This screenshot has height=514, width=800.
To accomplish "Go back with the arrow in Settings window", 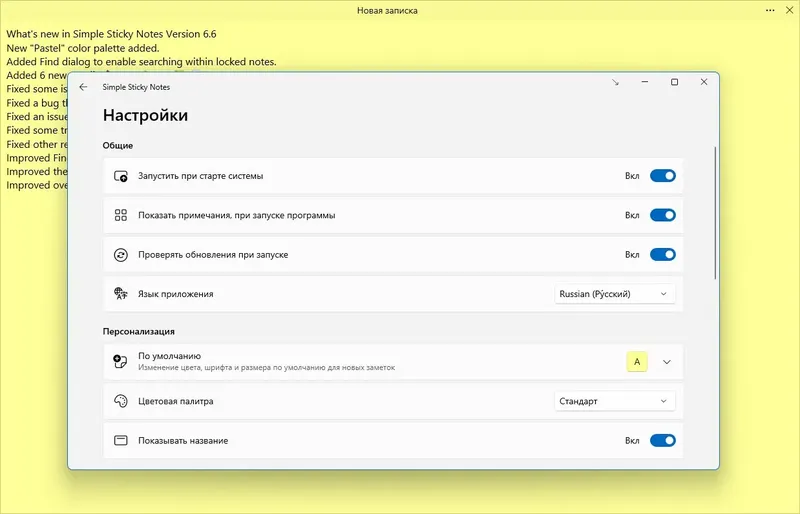I will [83, 87].
